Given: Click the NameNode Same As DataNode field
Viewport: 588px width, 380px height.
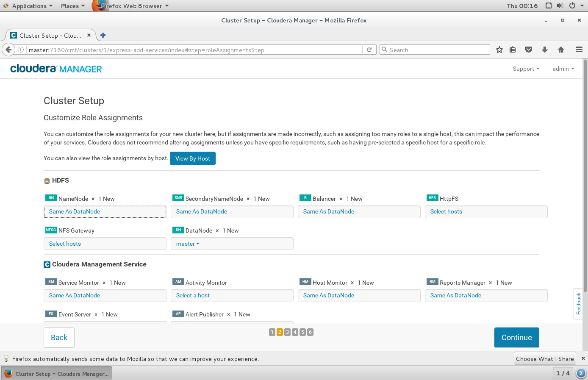Looking at the screenshot, I should click(105, 212).
